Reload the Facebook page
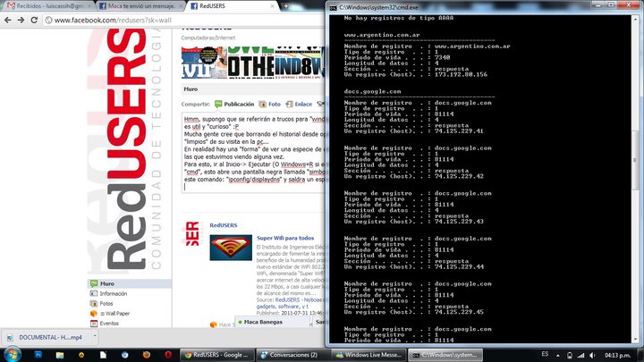 coord(34,20)
